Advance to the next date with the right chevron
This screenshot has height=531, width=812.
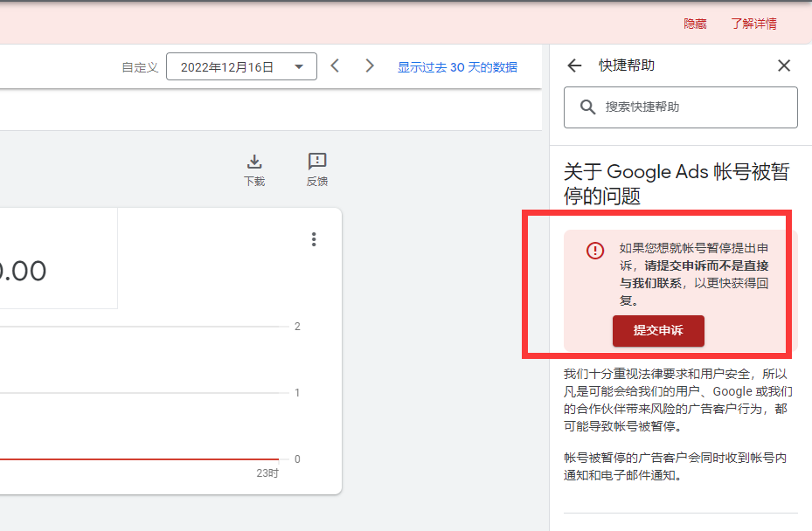tap(369, 65)
